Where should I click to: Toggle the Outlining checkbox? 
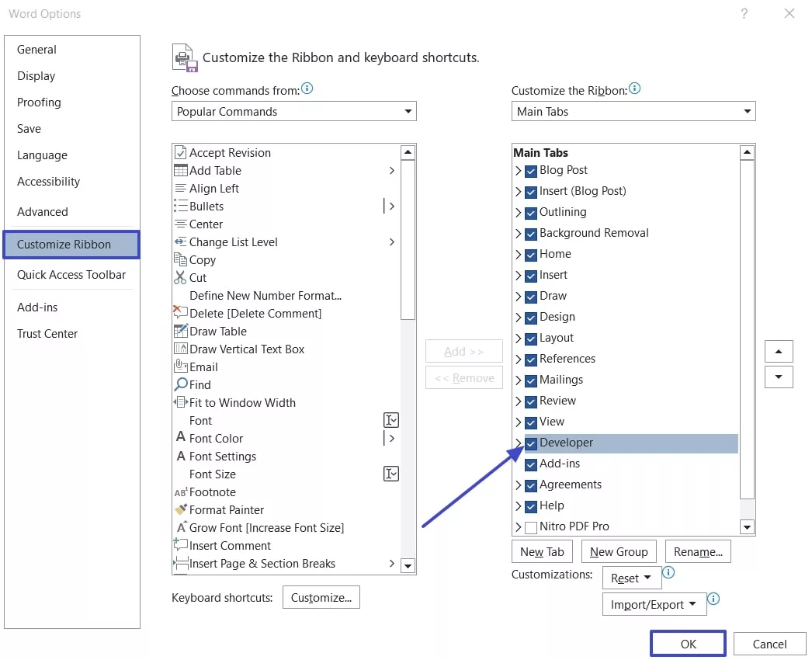point(531,213)
